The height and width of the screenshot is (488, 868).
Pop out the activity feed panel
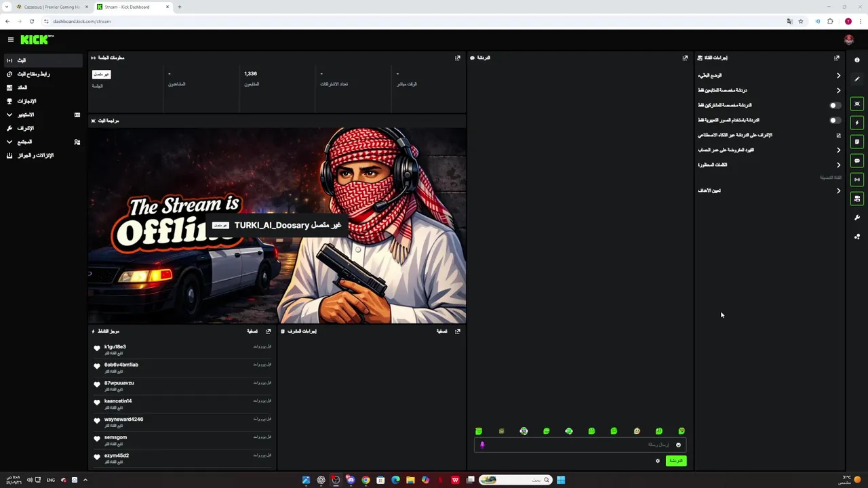point(269,331)
